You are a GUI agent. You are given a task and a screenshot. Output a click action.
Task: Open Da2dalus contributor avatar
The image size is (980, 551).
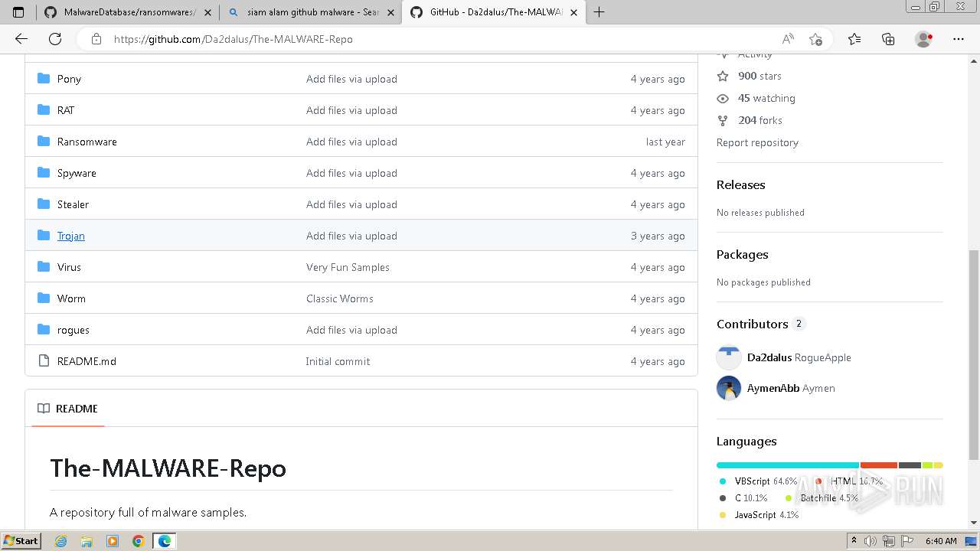[729, 357]
